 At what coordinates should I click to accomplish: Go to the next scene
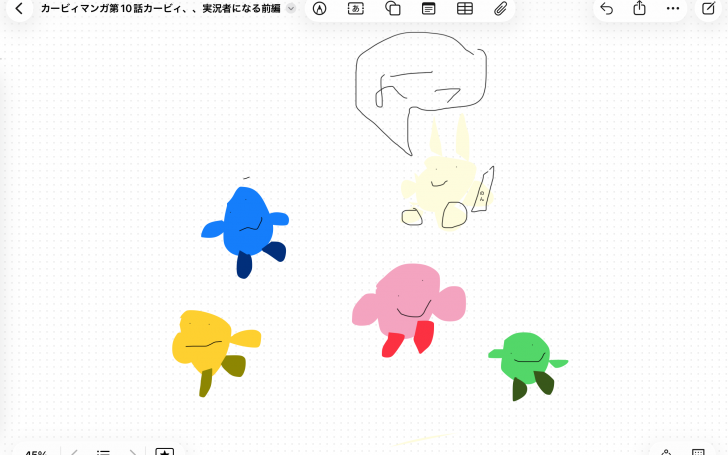click(133, 452)
